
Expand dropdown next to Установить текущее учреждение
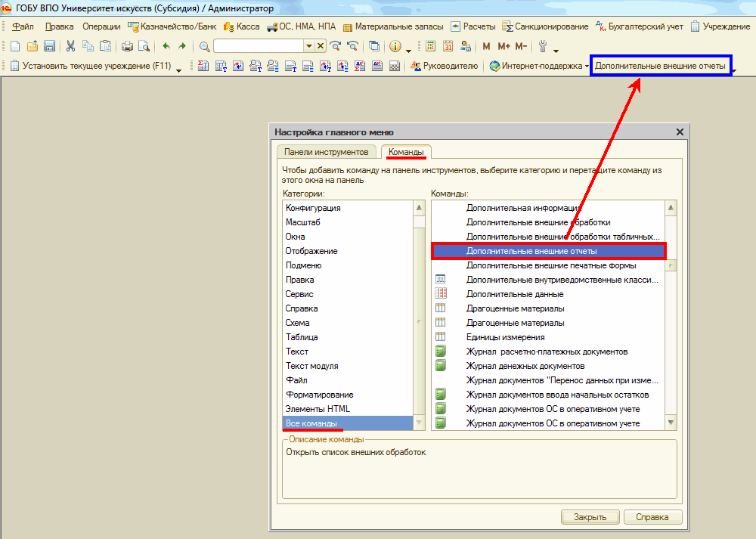tap(179, 70)
